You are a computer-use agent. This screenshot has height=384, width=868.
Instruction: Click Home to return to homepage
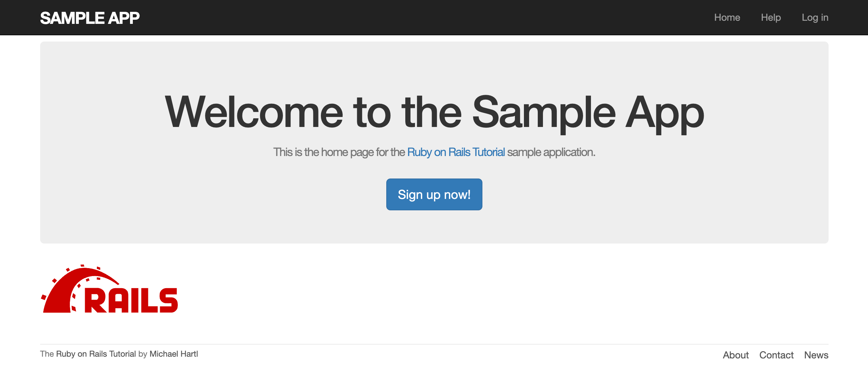[x=727, y=17]
